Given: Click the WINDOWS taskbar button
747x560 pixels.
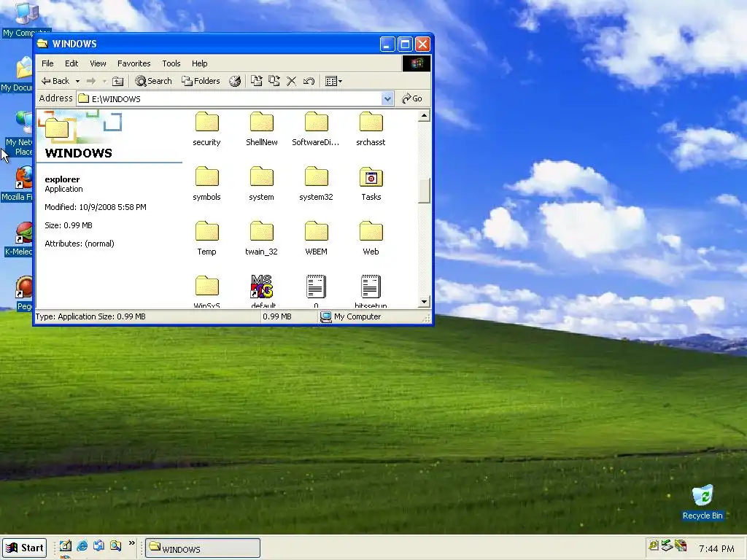Looking at the screenshot, I should [203, 548].
